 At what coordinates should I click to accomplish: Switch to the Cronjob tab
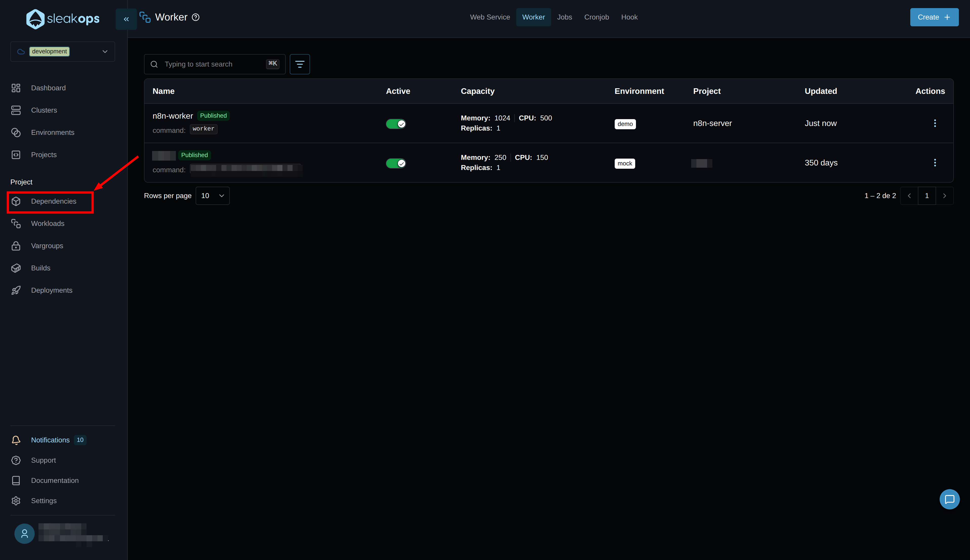(x=596, y=17)
